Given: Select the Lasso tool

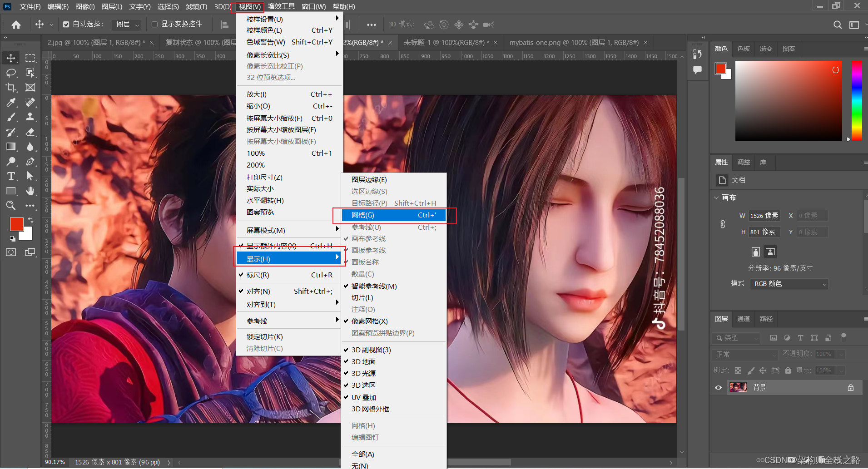Looking at the screenshot, I should click(x=11, y=73).
